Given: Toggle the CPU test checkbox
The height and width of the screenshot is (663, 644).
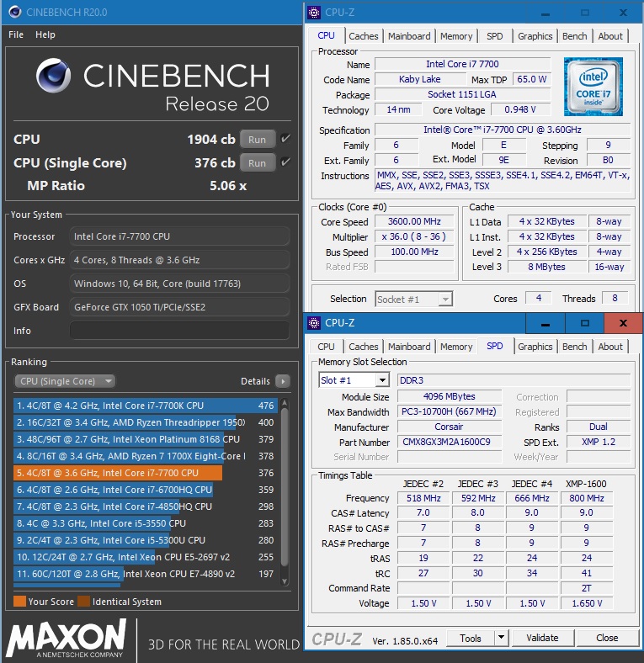Looking at the screenshot, I should point(285,139).
